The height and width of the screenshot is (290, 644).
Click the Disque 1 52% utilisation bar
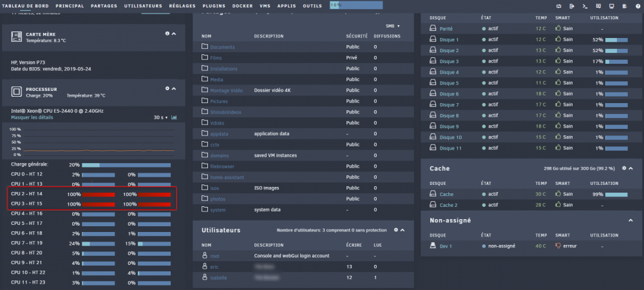click(616, 40)
